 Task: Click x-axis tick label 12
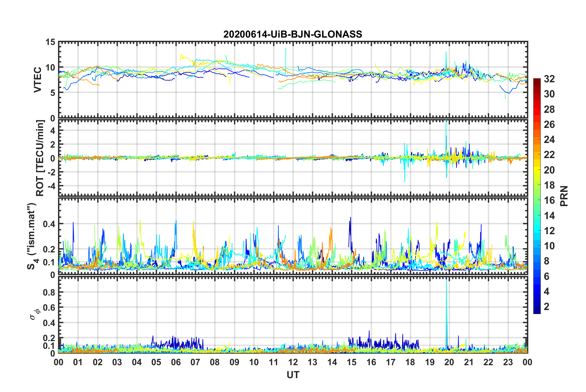point(293,362)
